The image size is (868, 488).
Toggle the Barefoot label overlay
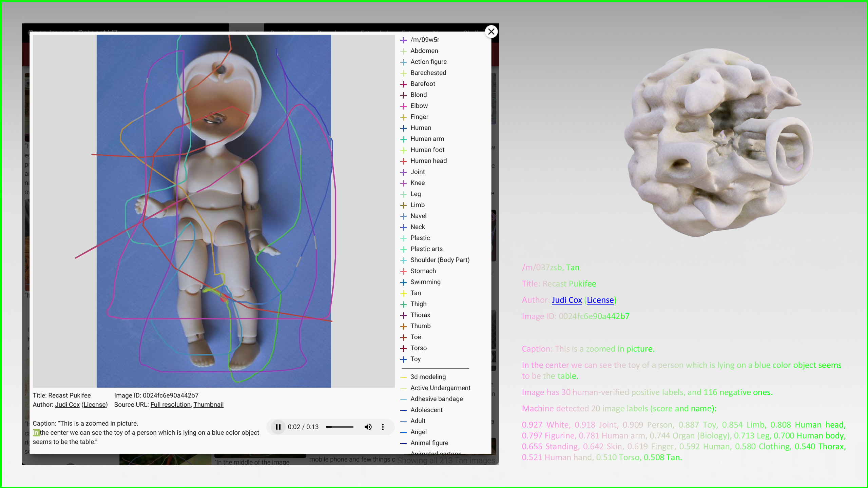click(422, 84)
